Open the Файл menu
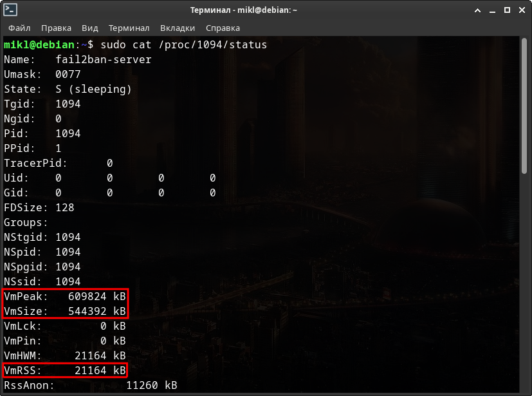 (x=19, y=28)
